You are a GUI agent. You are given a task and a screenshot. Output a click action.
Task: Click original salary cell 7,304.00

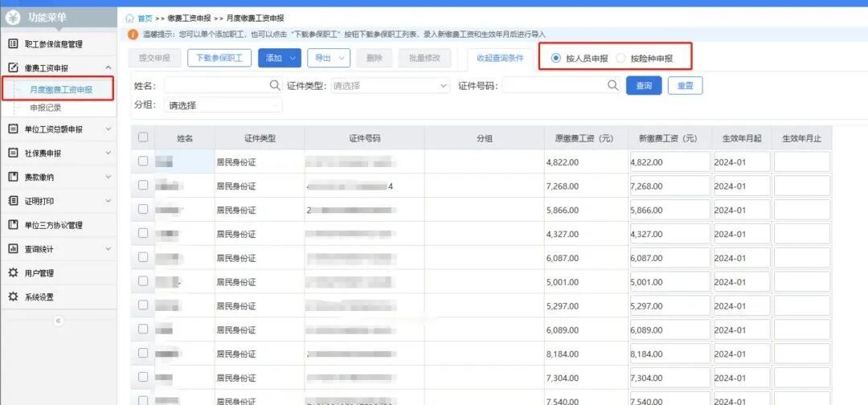click(586, 378)
